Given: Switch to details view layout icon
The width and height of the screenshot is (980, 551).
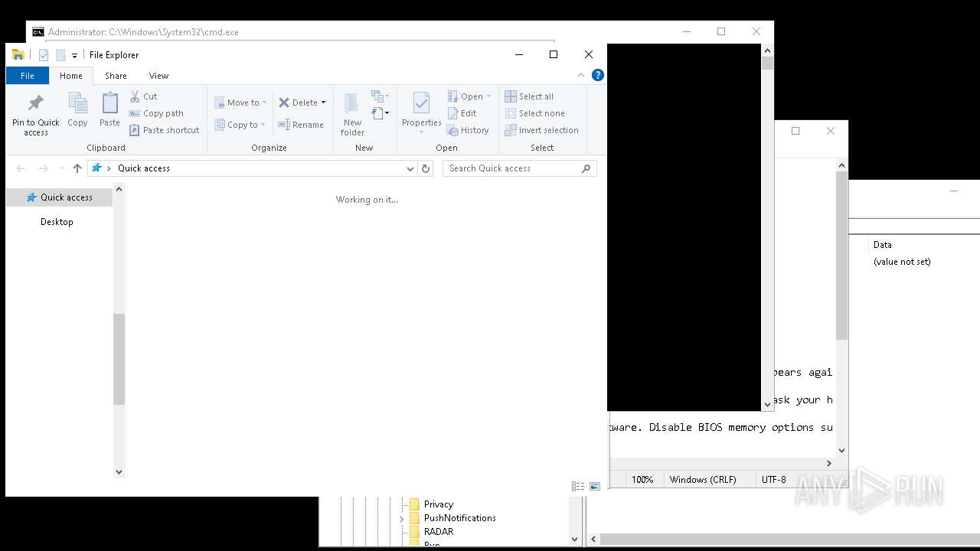Looking at the screenshot, I should pyautogui.click(x=578, y=486).
